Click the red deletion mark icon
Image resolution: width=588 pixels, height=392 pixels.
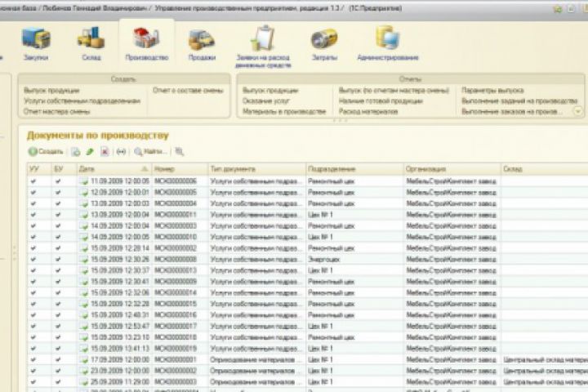(x=105, y=152)
